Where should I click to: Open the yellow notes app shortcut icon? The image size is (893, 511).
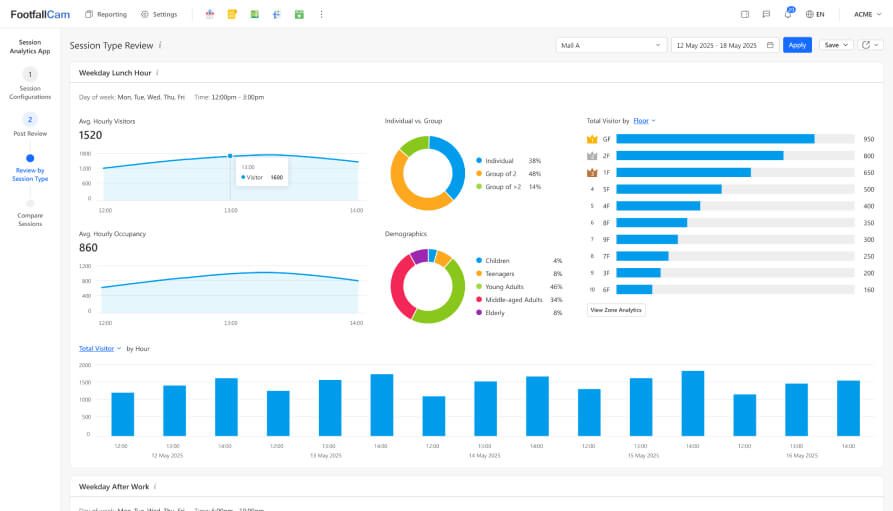(232, 14)
